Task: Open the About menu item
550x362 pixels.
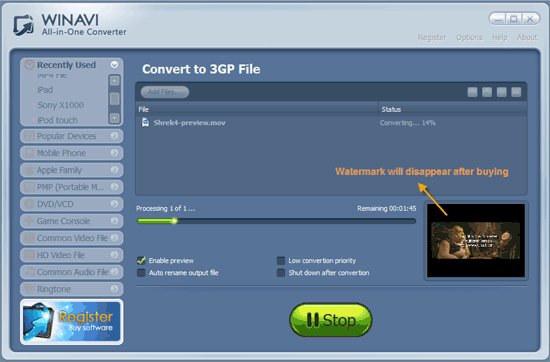Action: point(526,38)
